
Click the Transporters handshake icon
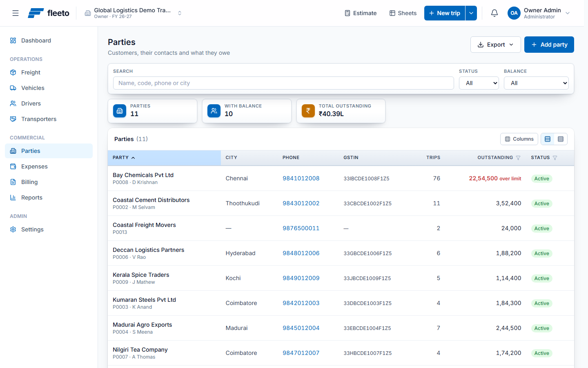tap(13, 119)
